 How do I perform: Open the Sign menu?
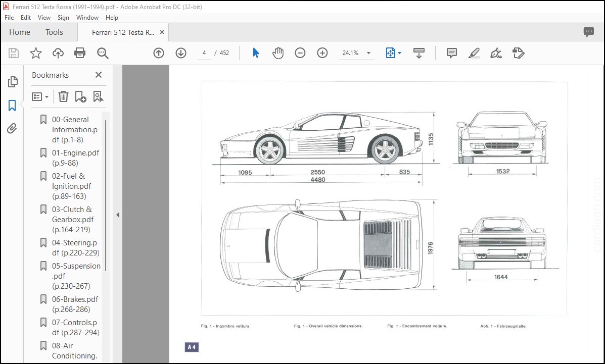click(63, 17)
